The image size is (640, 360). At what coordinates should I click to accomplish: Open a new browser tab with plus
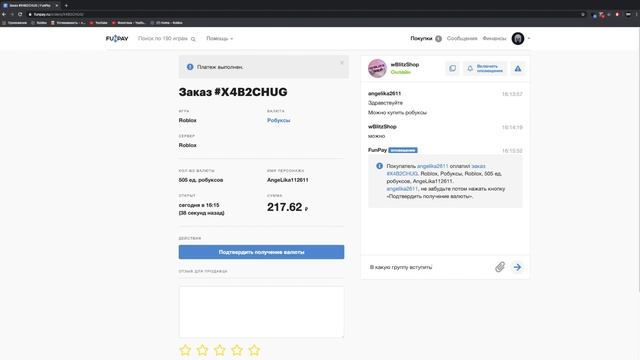[x=66, y=5]
